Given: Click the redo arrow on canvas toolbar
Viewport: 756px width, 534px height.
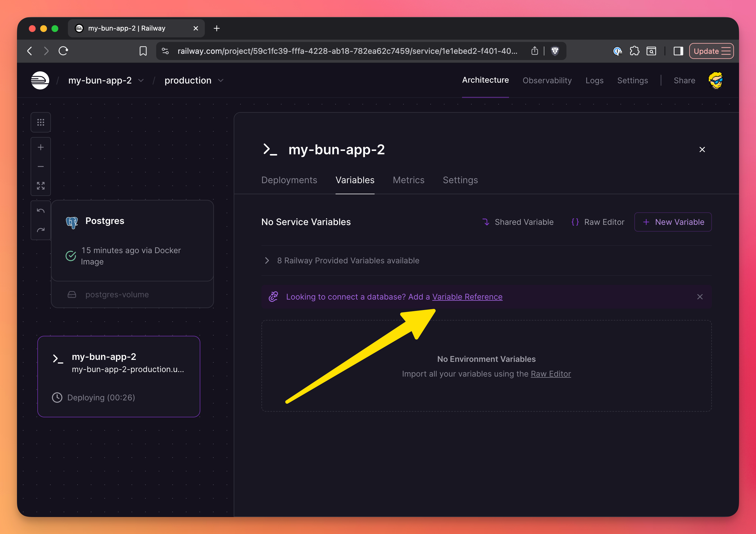Looking at the screenshot, I should 40,230.
